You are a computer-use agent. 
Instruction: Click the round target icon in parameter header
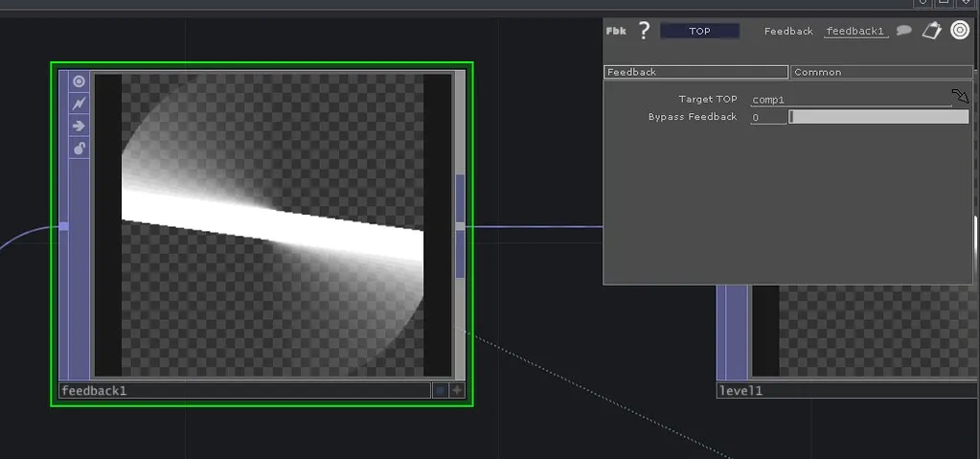point(960,31)
